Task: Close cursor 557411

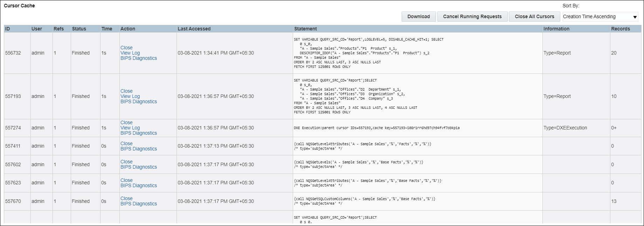Action: (x=126, y=143)
